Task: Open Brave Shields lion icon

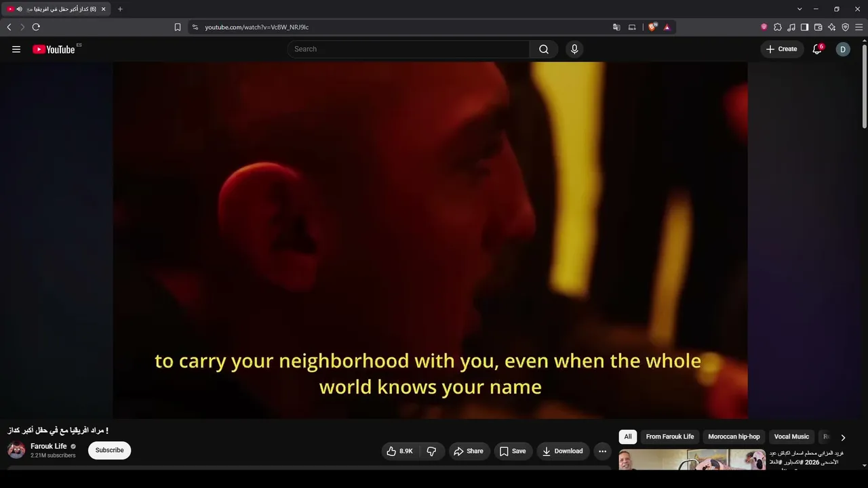Action: [x=652, y=27]
